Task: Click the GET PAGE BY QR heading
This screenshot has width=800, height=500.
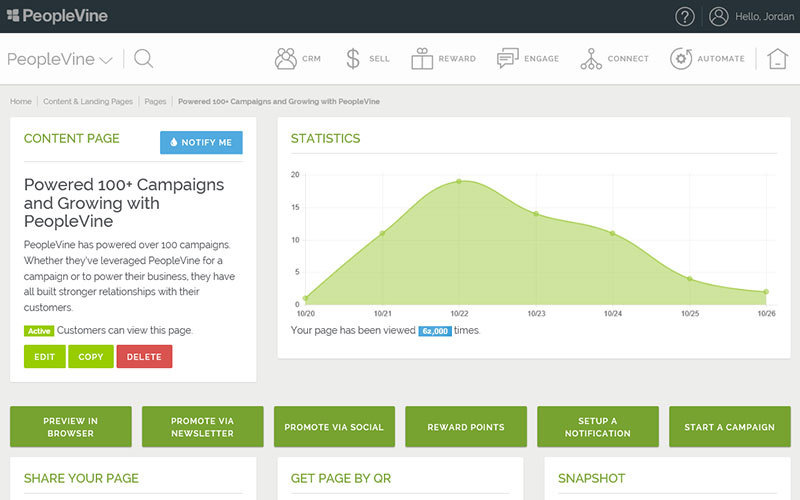Action: point(341,478)
